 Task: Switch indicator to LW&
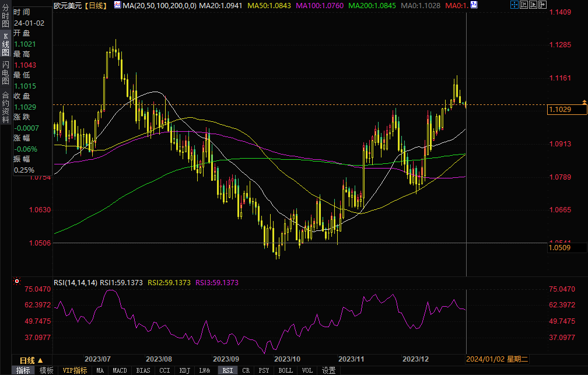(205, 370)
